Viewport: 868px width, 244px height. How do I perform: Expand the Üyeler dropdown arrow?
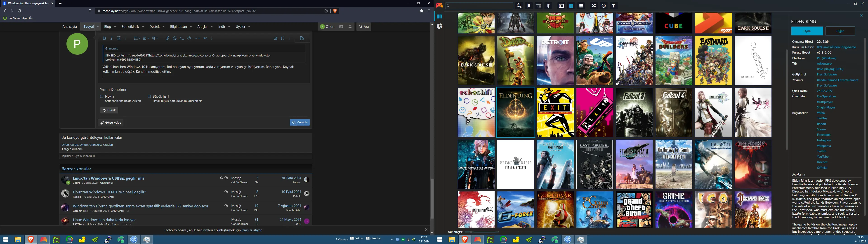[x=249, y=27]
